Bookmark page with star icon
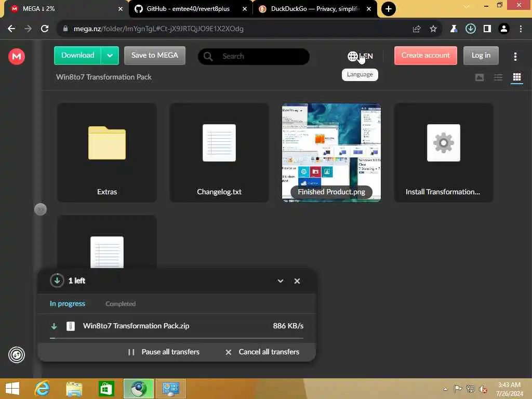Image resolution: width=532 pixels, height=399 pixels. 433,29
